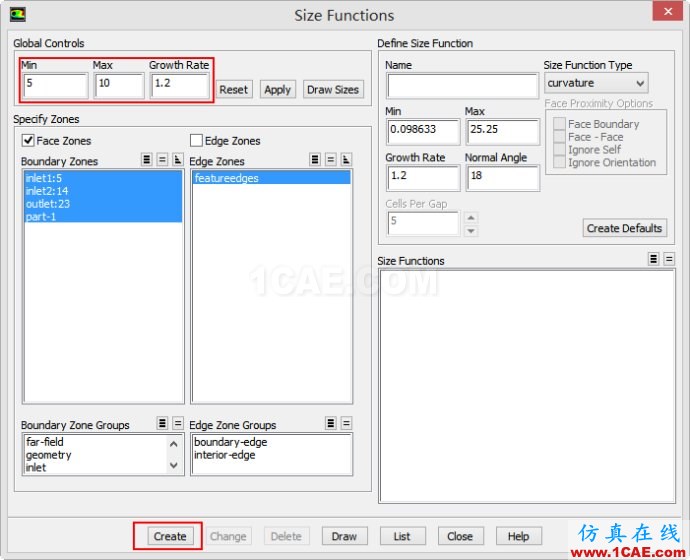Click the Reset button in Global Controls
Viewport: 690px width, 560px height.
pos(234,89)
